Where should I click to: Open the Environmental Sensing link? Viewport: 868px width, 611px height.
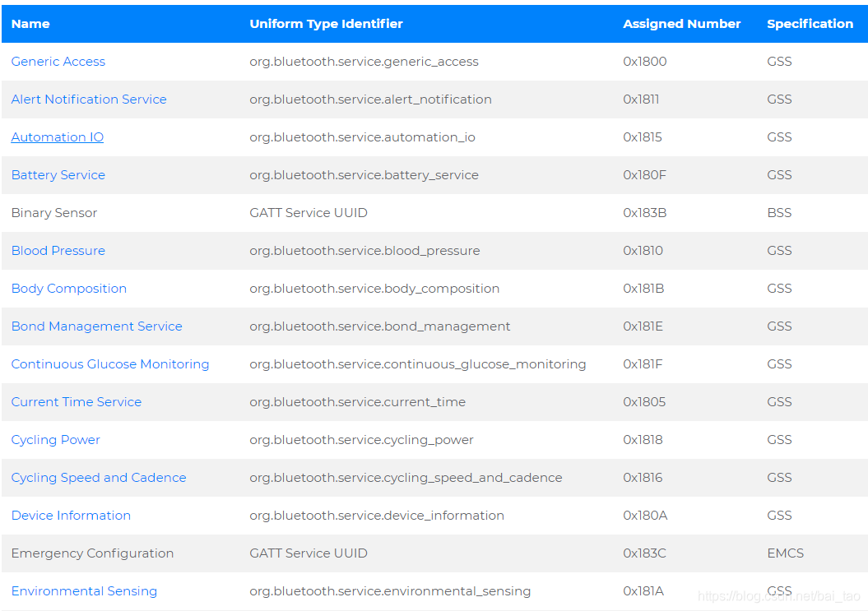[84, 591]
